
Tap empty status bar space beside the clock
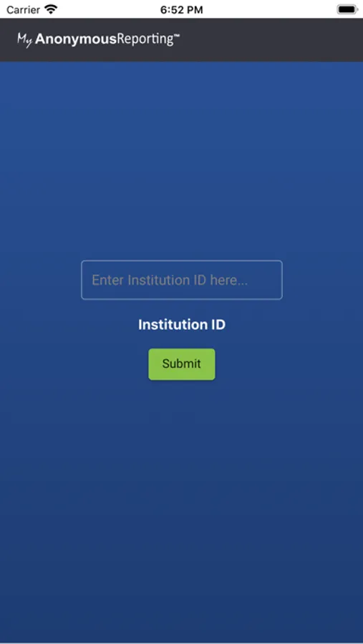coord(267,9)
